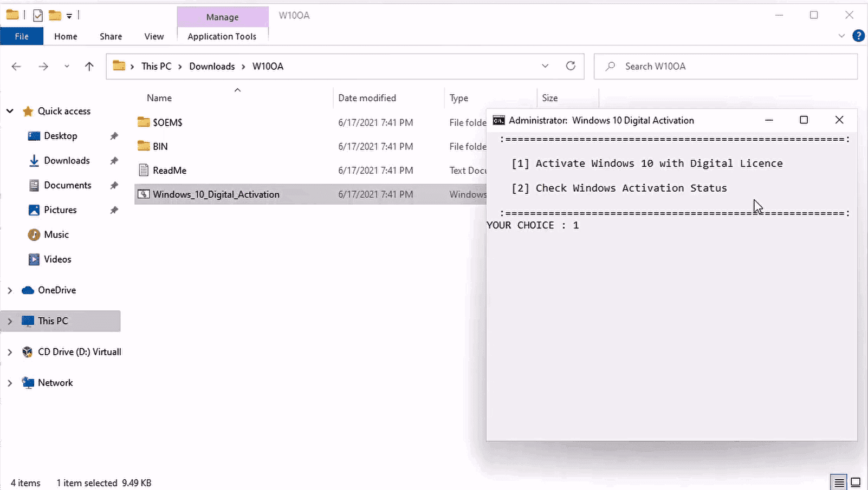Image resolution: width=868 pixels, height=490 pixels.
Task: Open Videos in navigation pane
Action: click(57, 259)
